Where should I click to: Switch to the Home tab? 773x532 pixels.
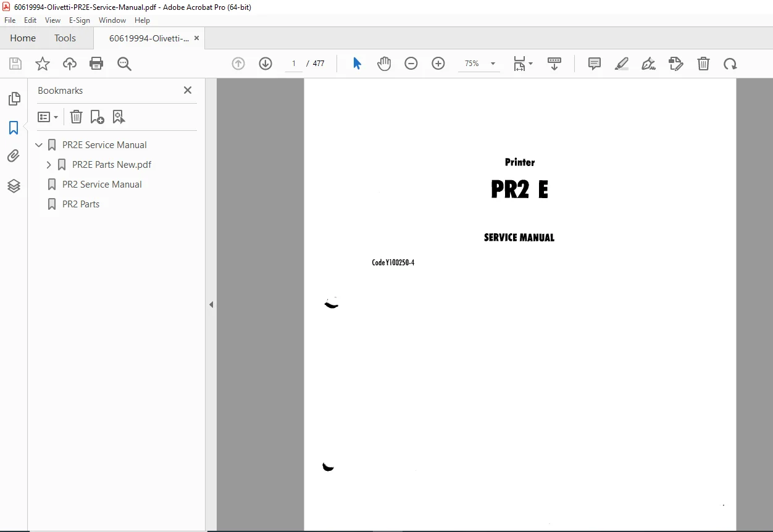click(23, 38)
